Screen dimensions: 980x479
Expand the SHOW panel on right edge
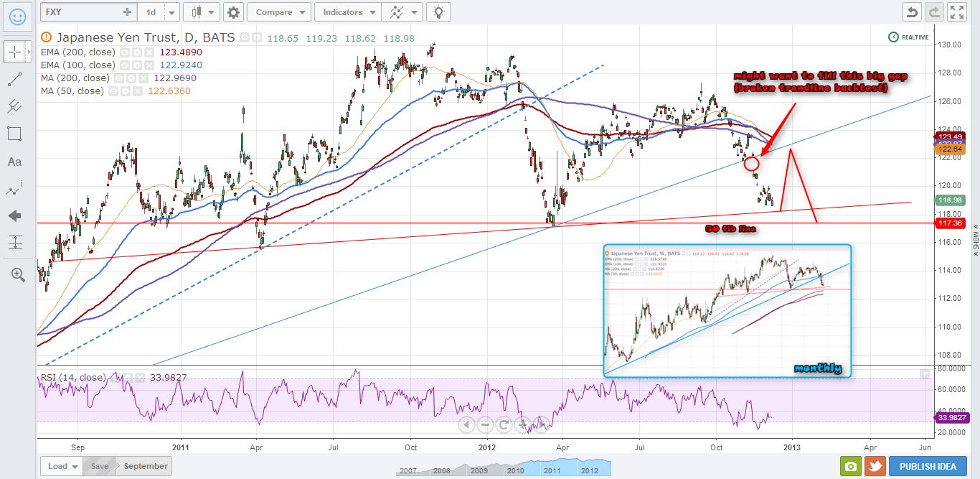(975, 240)
